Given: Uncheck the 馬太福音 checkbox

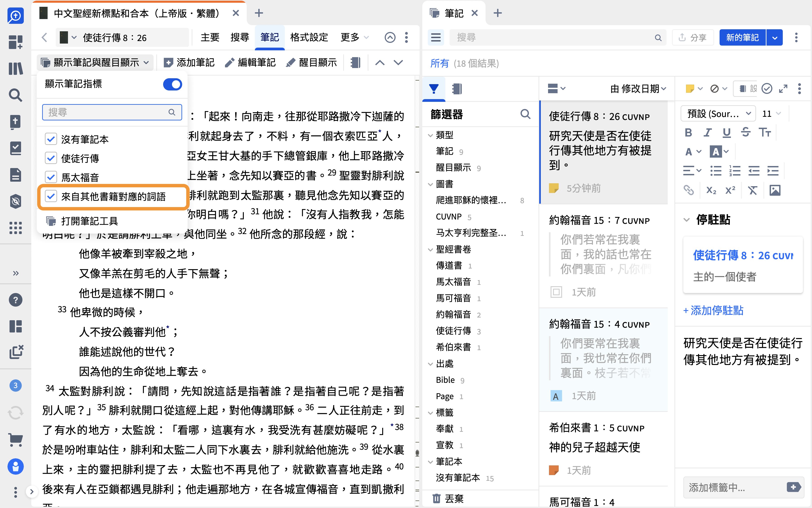Looking at the screenshot, I should (x=51, y=177).
